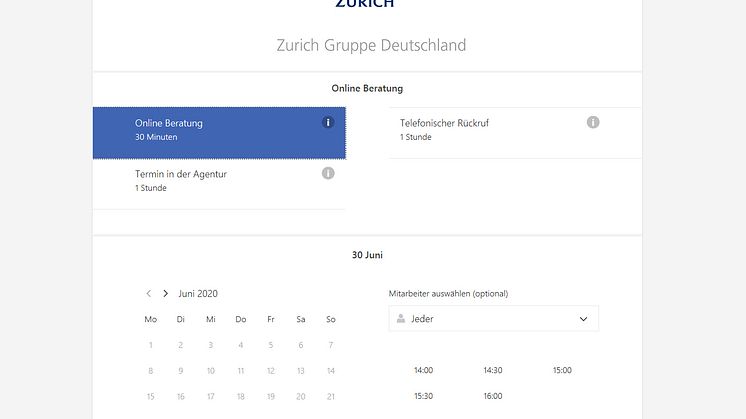Click the Do weekday header
Viewport: 746px width, 419px height.
(241, 319)
